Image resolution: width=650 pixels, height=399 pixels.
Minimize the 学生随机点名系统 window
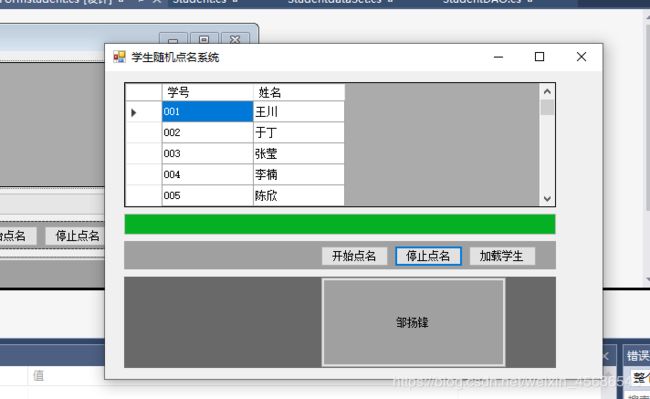pos(498,57)
